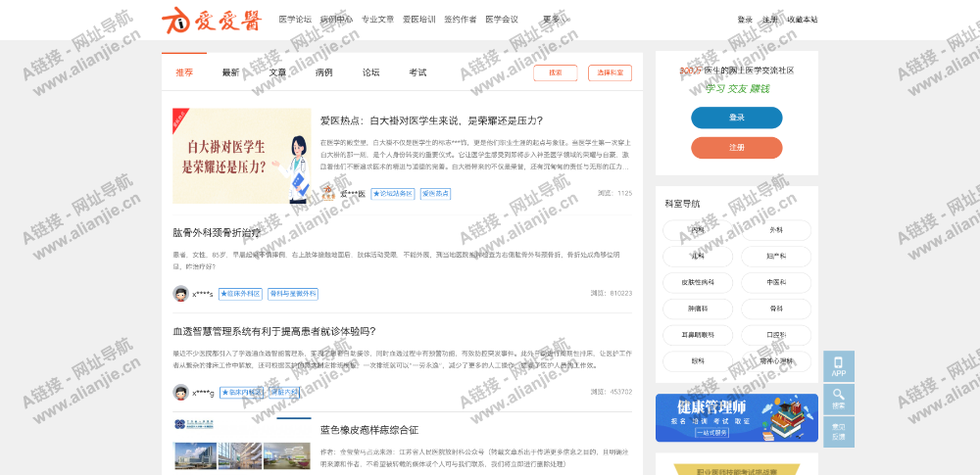The image size is (980, 475).
Task: Switch to the 文章 tab
Action: (277, 72)
